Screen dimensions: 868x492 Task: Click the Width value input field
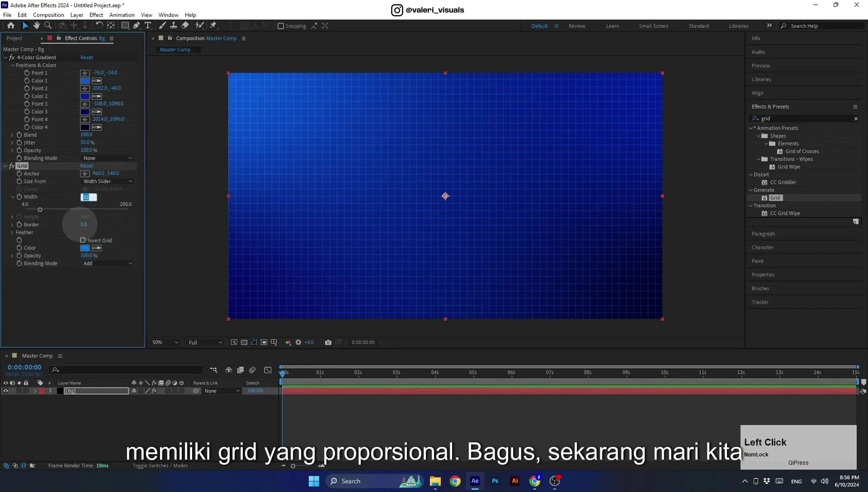(89, 197)
